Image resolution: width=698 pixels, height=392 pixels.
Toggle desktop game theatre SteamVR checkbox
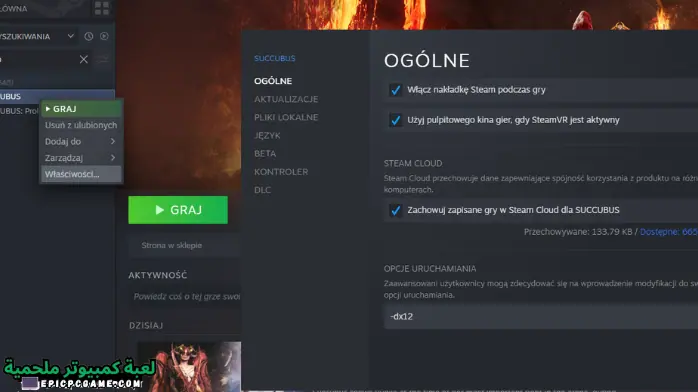coord(395,120)
